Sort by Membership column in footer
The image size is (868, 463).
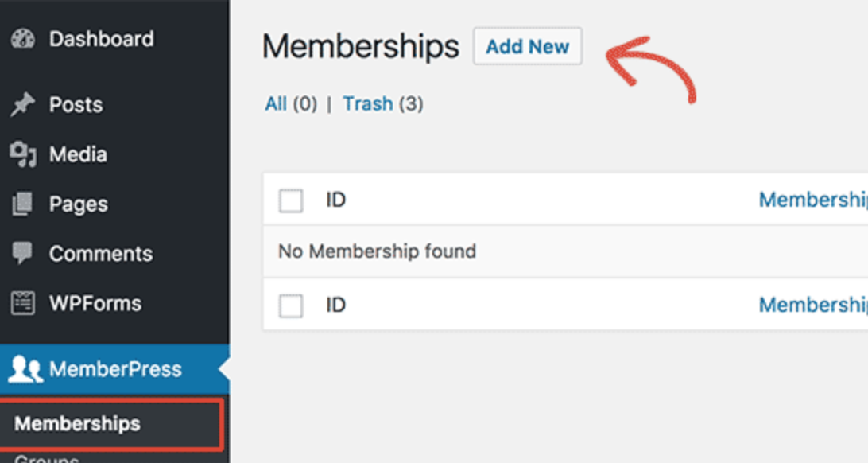[x=812, y=305]
